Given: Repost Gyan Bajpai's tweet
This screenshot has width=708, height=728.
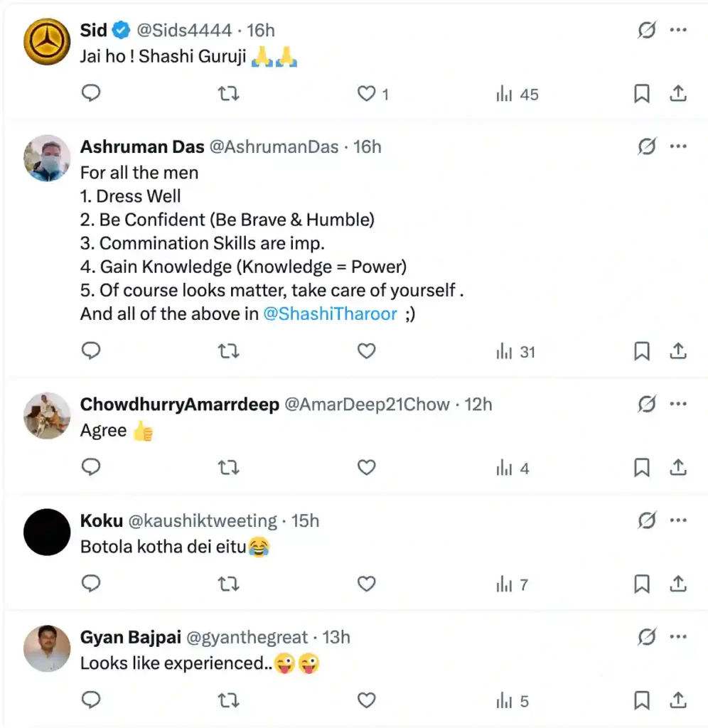Looking at the screenshot, I should [228, 700].
